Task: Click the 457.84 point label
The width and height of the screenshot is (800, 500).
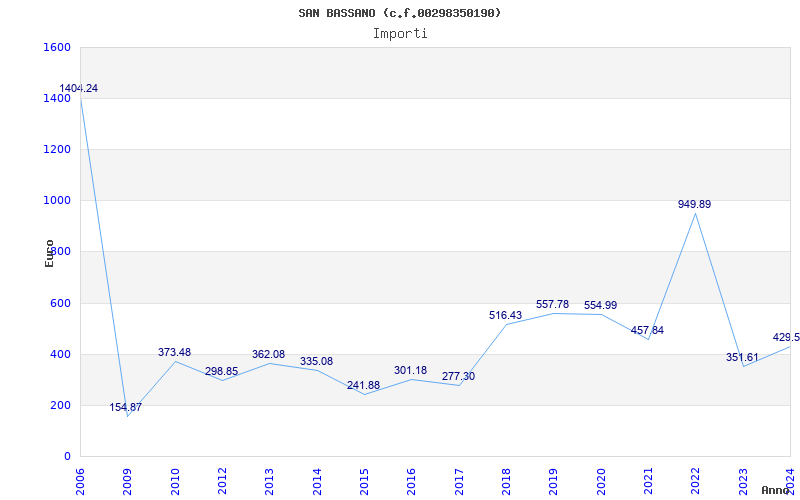Action: click(x=647, y=330)
